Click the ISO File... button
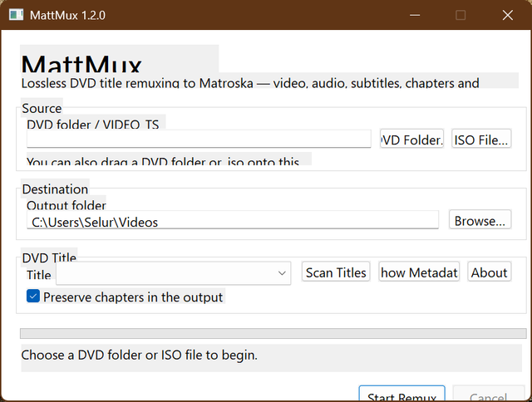 pyautogui.click(x=481, y=139)
